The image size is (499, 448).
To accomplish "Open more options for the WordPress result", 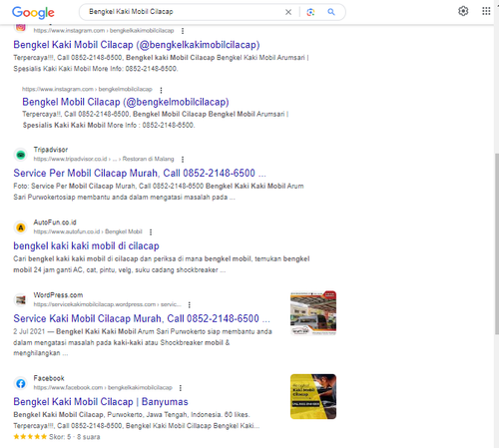I will (x=189, y=304).
